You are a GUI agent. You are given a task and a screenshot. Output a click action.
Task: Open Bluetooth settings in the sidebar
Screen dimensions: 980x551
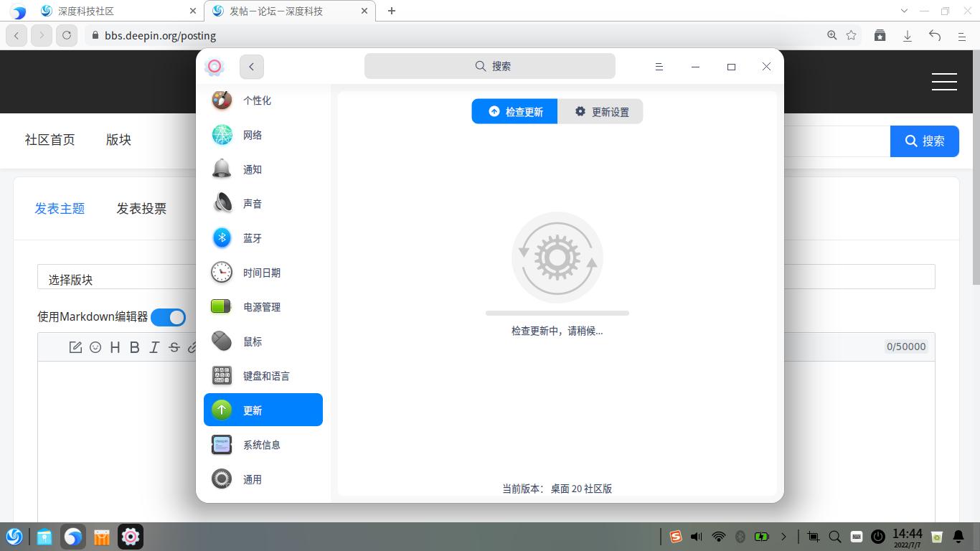click(253, 237)
